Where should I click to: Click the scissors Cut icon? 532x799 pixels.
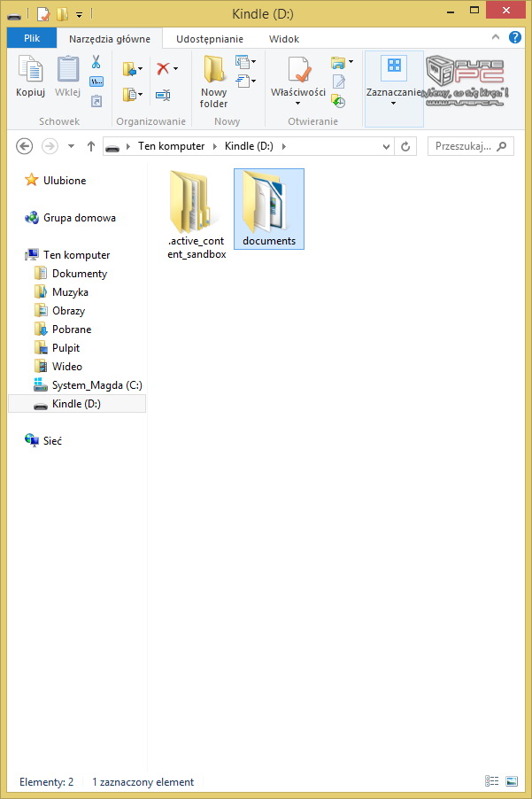96,62
